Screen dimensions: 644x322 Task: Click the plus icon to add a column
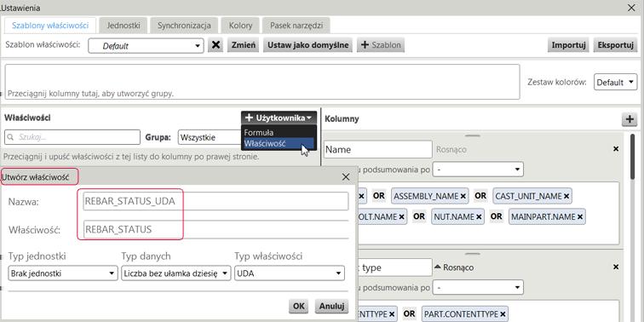point(630,119)
